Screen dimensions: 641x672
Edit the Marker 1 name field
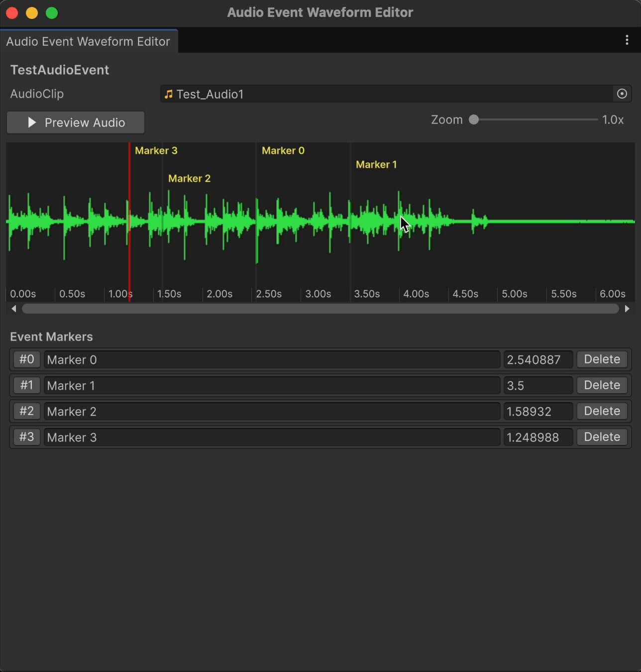272,385
